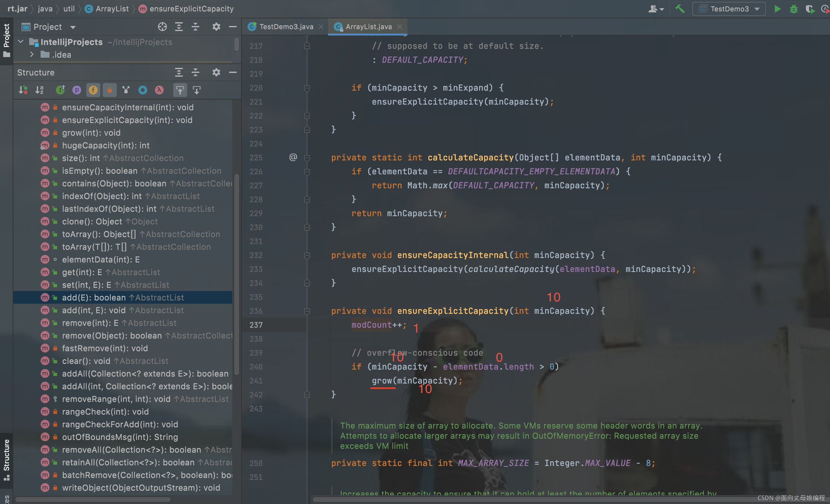The image size is (830, 504).
Task: Collapse calculateCapacity method at line 225
Action: click(x=307, y=158)
